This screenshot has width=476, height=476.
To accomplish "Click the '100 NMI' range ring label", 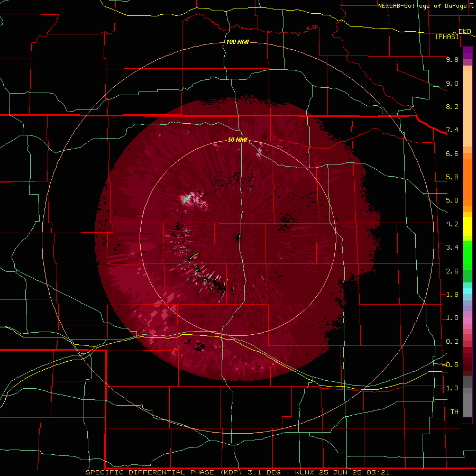I will coord(237,42).
